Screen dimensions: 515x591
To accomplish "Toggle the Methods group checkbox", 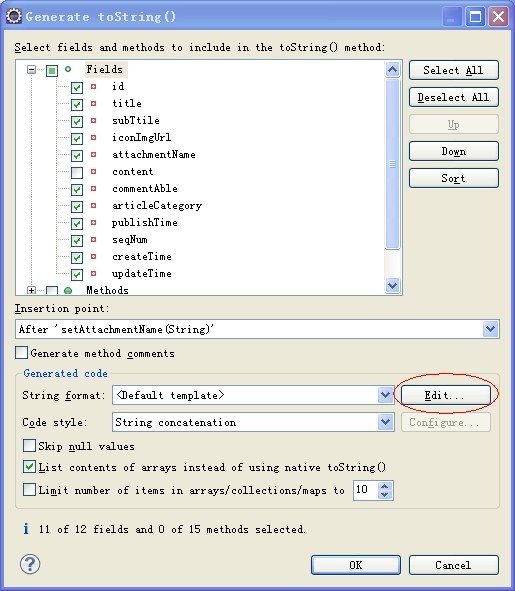I will pyautogui.click(x=52, y=291).
